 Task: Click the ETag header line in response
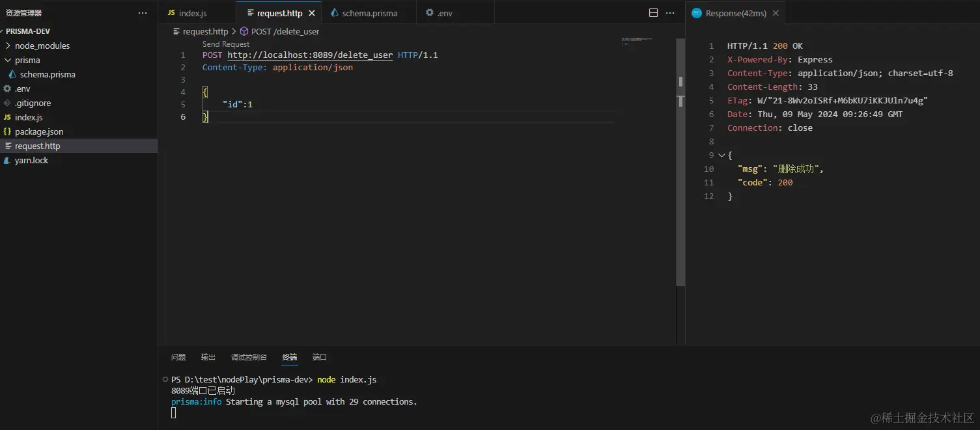point(827,101)
